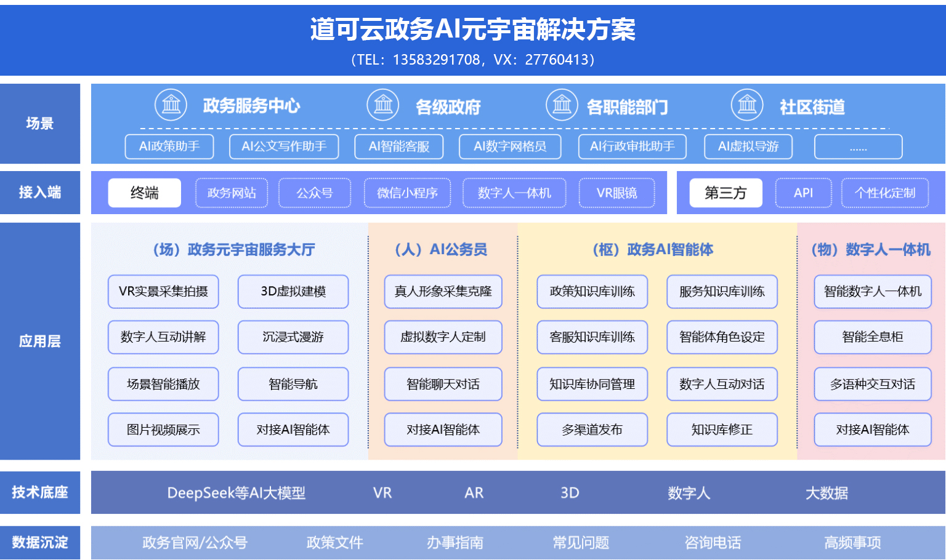Screen dimensions: 946x560
Task: Select the building icon next to 各职能部门
Action: (562, 105)
